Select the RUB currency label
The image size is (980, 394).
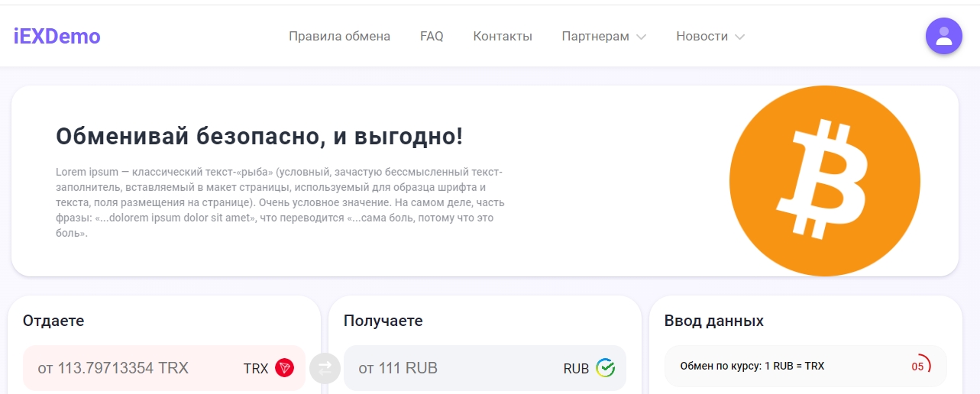click(x=576, y=368)
